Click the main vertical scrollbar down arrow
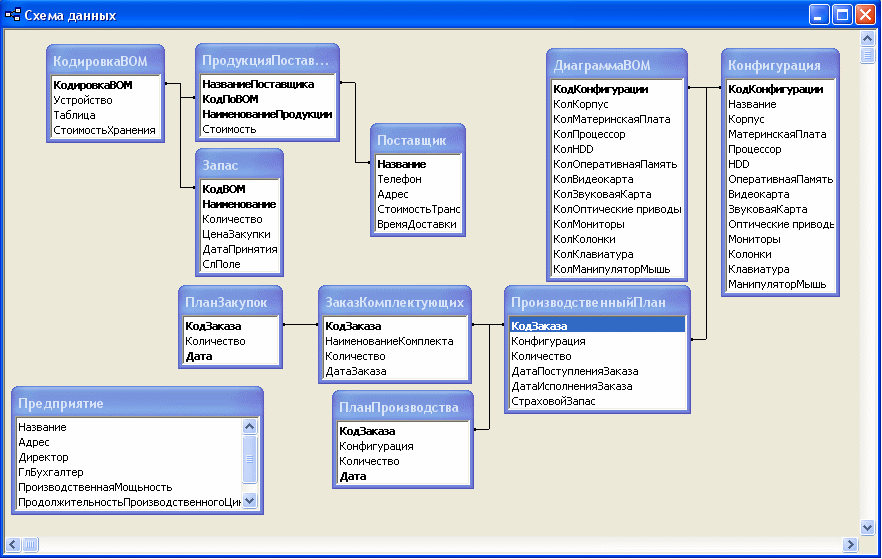Image resolution: width=882 pixels, height=559 pixels. click(867, 527)
